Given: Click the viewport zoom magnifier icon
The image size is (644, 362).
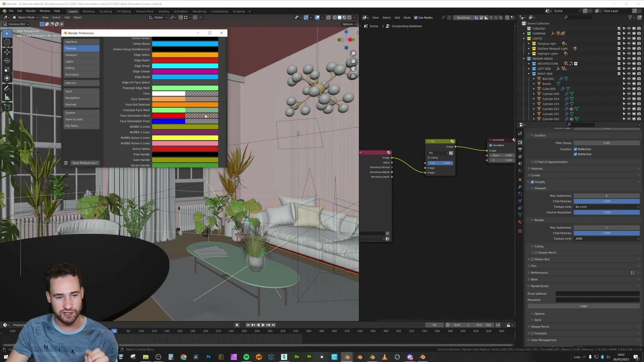Looking at the screenshot, I should (x=353, y=54).
